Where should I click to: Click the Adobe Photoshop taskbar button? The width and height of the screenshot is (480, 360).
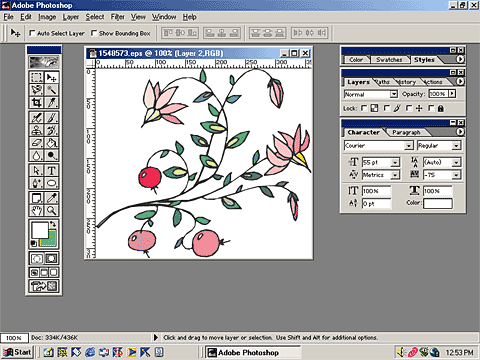point(253,352)
